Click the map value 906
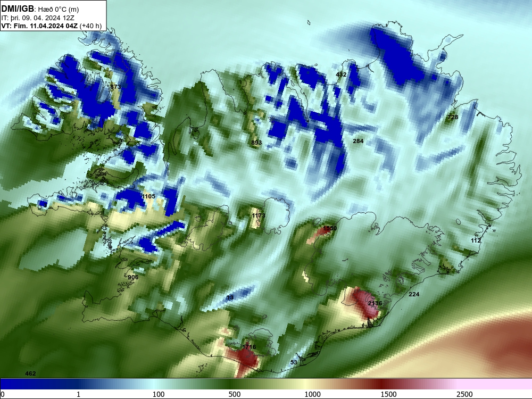This screenshot has width=532, height=399. coord(133,277)
